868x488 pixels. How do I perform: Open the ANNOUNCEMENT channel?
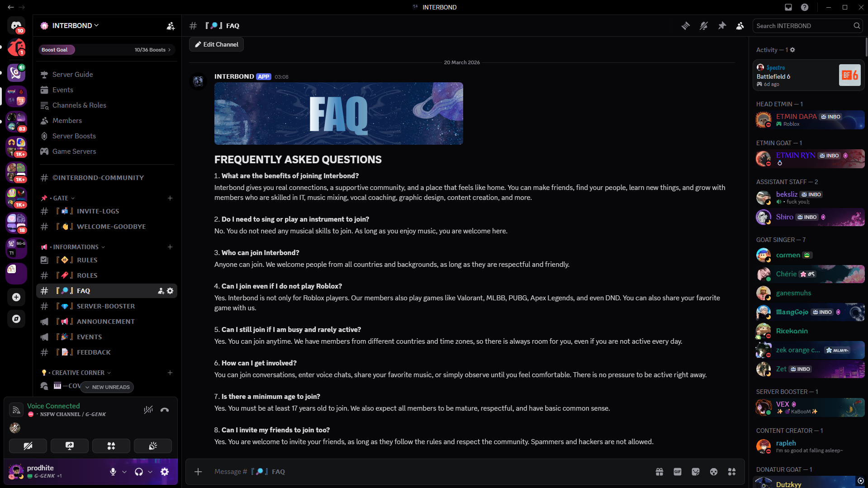pyautogui.click(x=107, y=322)
